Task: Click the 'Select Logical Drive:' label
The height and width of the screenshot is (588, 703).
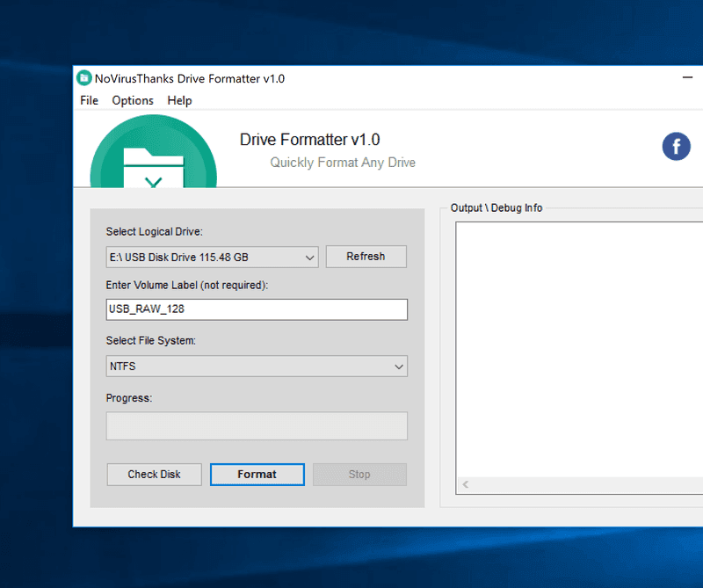Action: [155, 231]
